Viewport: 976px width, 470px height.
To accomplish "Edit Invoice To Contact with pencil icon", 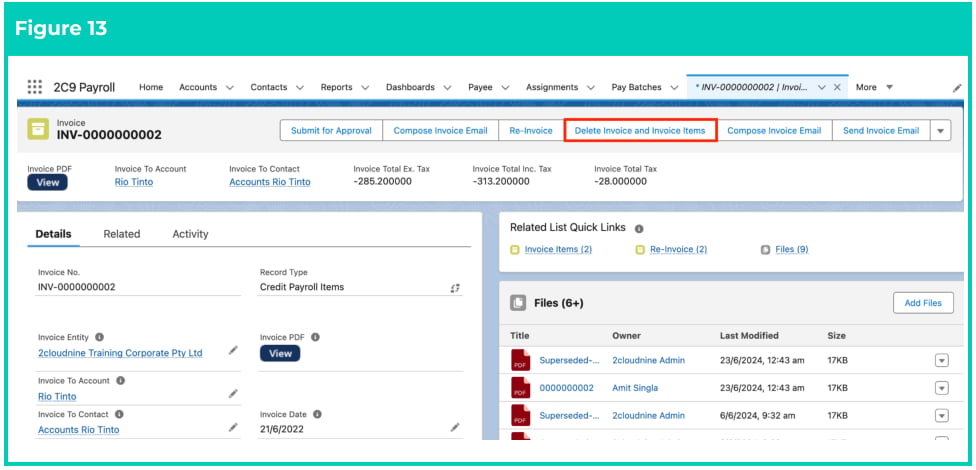I will 233,427.
